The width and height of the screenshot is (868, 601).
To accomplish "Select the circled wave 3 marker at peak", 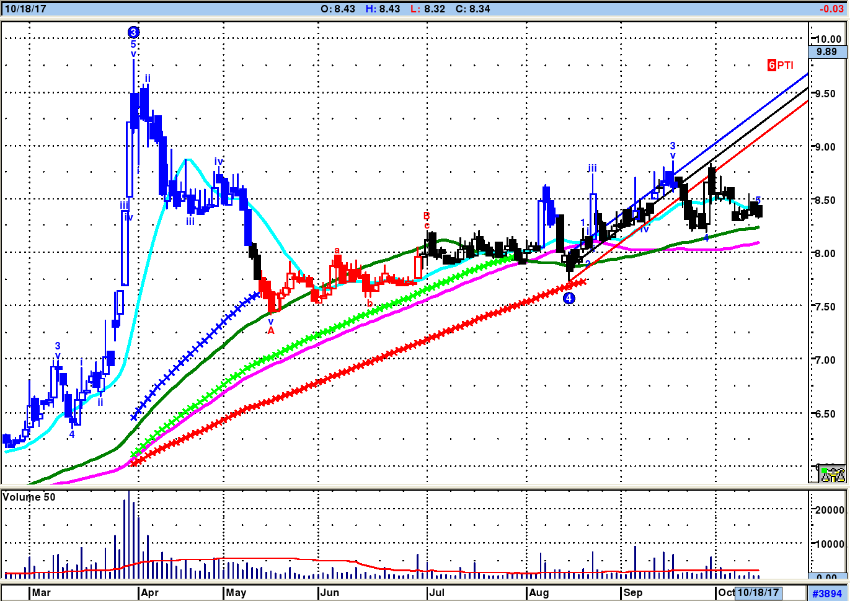I will [133, 32].
